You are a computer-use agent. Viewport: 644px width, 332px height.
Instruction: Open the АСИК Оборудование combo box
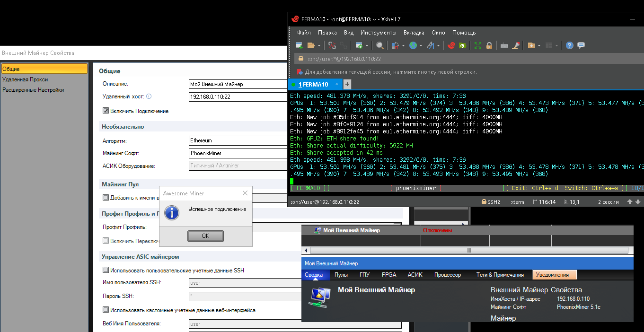pos(238,166)
